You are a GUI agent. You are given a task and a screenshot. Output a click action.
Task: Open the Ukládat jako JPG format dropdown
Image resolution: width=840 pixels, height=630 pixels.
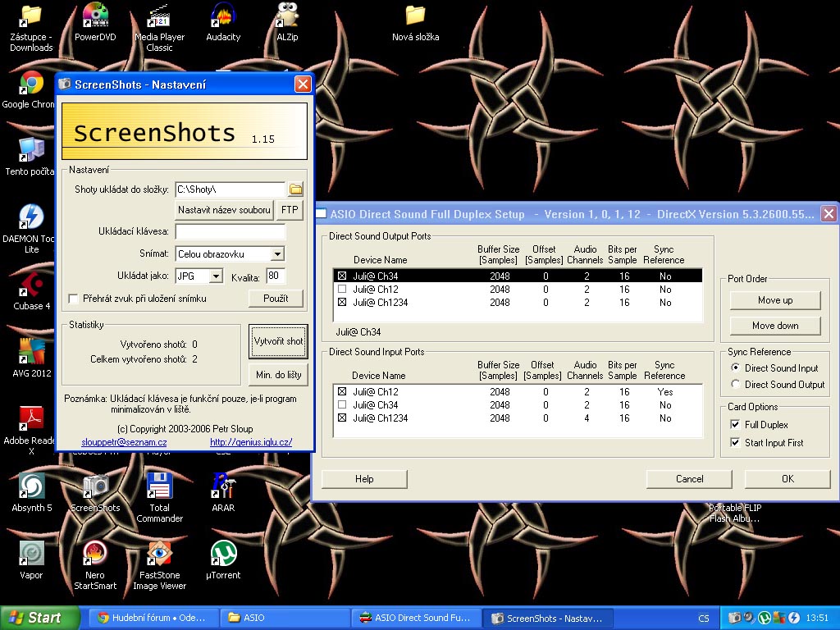tap(216, 276)
